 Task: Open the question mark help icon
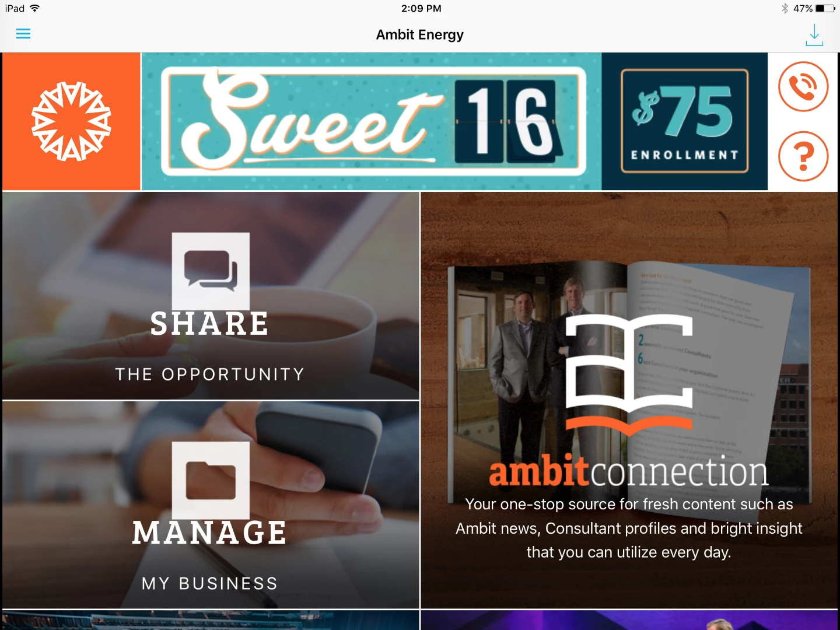pos(803,156)
